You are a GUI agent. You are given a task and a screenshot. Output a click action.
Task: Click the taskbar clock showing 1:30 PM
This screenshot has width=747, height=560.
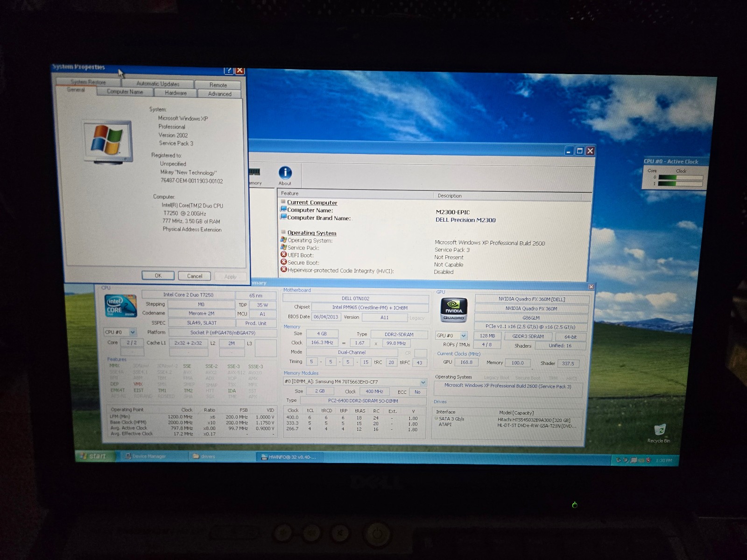coord(663,461)
